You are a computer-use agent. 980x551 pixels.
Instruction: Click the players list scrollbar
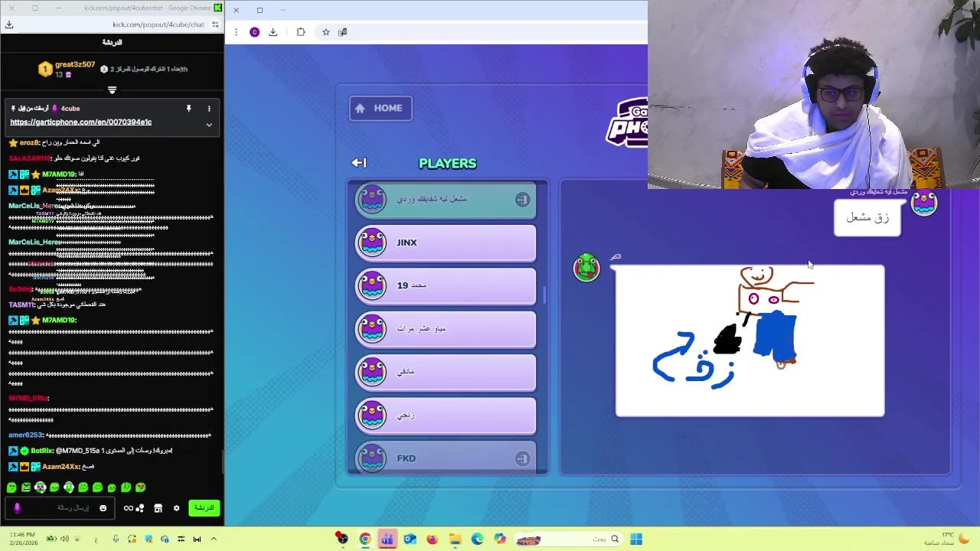[544, 295]
